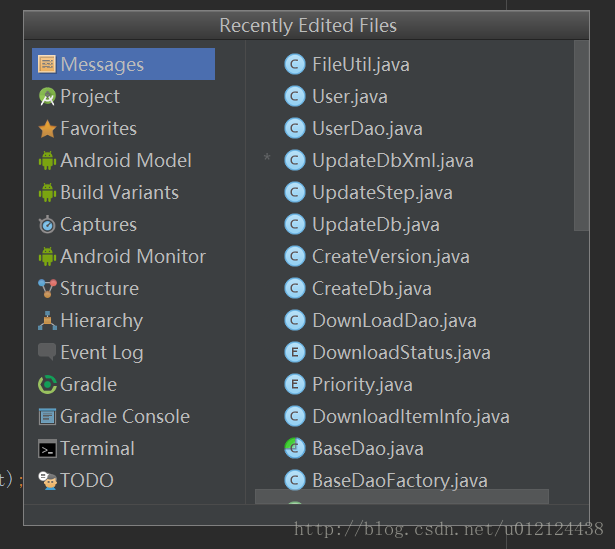This screenshot has width=615, height=549.
Task: Open Priority.java file name
Action: coord(362,385)
